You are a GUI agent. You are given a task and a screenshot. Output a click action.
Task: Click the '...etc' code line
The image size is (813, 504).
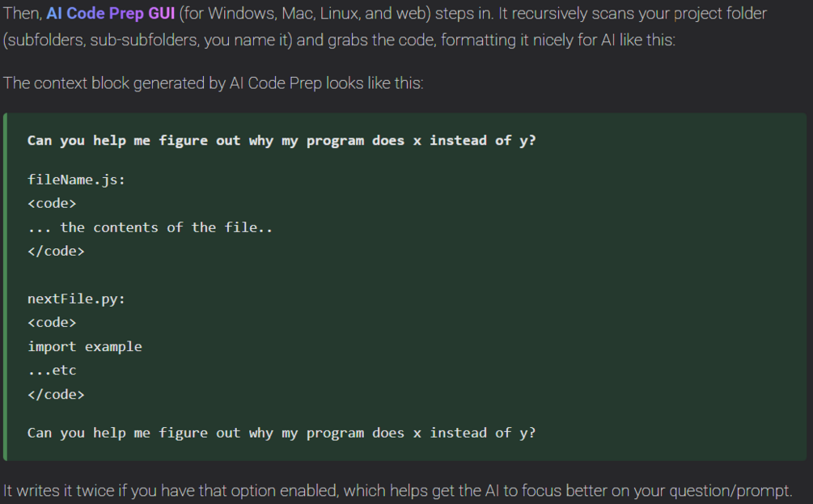52,371
